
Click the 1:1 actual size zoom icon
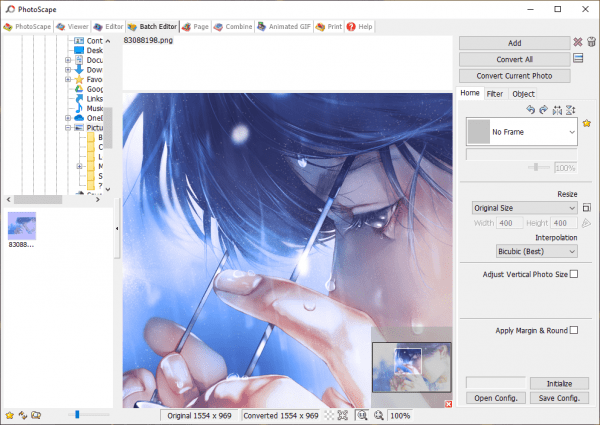[x=362, y=415]
